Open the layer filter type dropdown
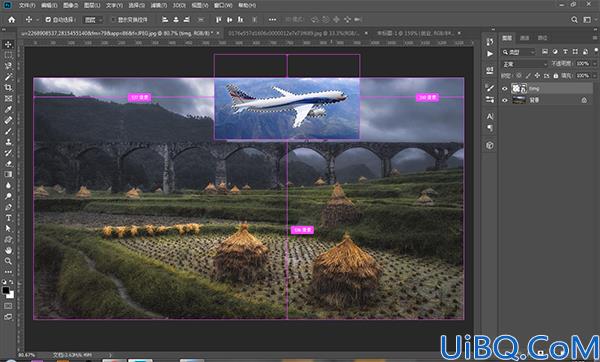The width and height of the screenshot is (600, 362). click(x=519, y=52)
